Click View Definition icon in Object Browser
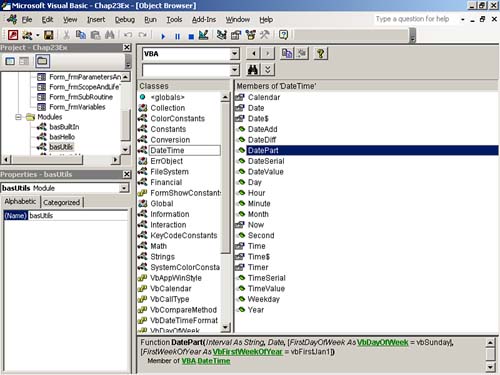Screen dimensions: 500x375 pos(302,53)
